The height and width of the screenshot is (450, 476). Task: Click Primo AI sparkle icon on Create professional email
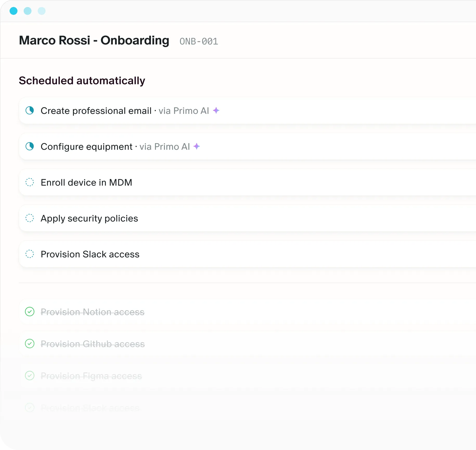coord(216,110)
